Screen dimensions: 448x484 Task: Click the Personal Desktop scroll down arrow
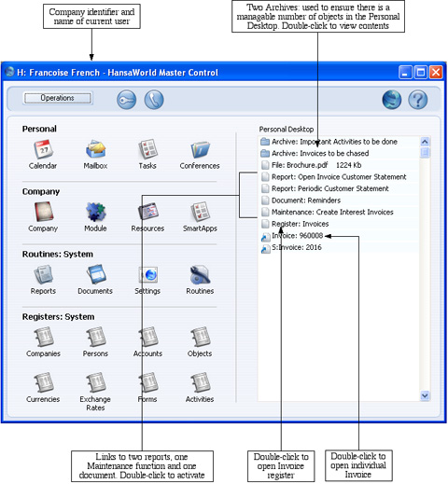tap(425, 395)
